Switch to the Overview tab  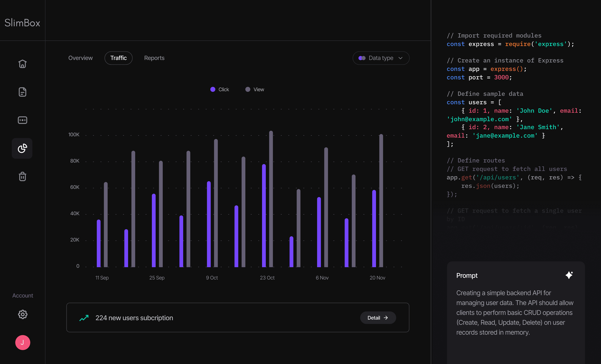point(81,58)
